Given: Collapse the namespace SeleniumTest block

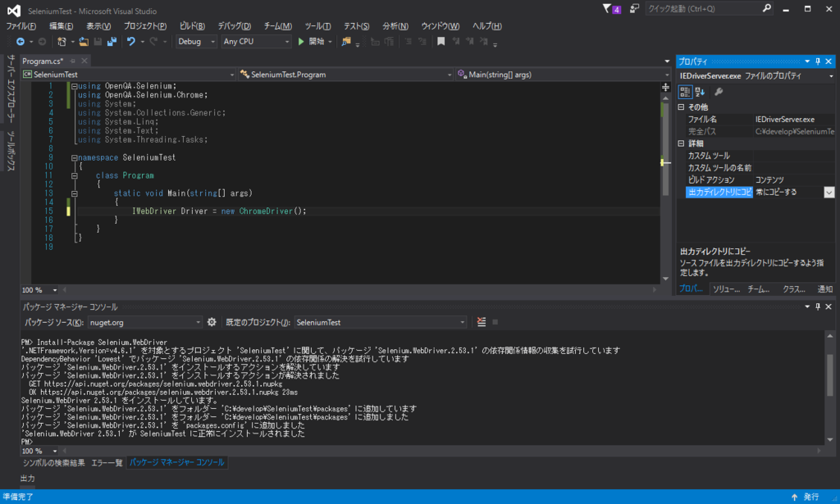Looking at the screenshot, I should [x=75, y=158].
